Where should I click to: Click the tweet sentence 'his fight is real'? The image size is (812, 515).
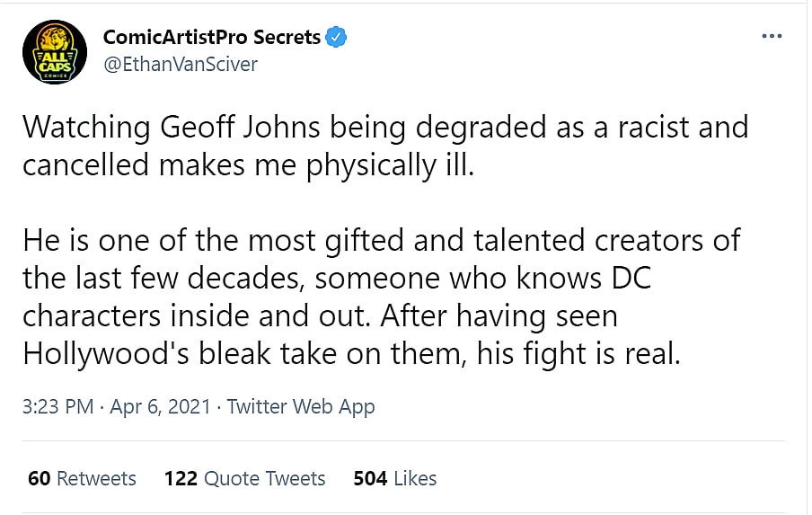point(591,353)
